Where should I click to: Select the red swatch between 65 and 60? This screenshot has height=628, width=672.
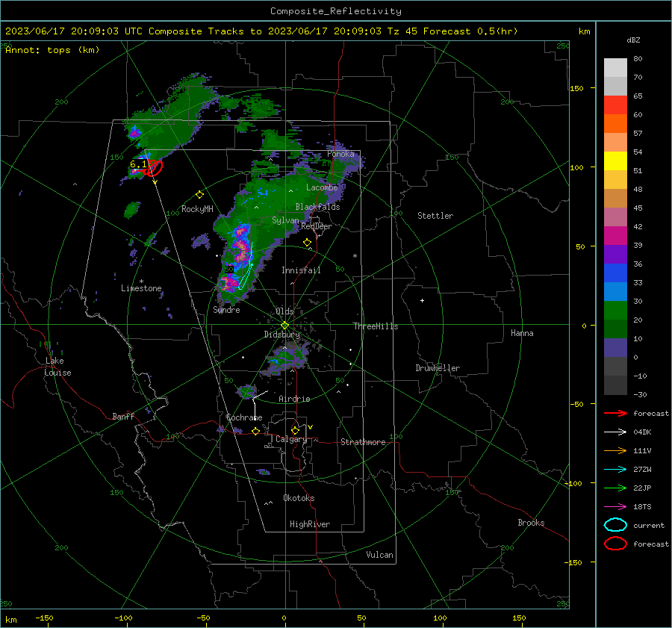tap(615, 105)
